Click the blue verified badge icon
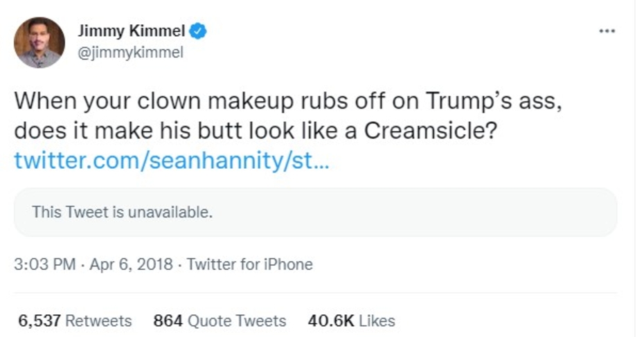The image size is (644, 337). click(198, 30)
